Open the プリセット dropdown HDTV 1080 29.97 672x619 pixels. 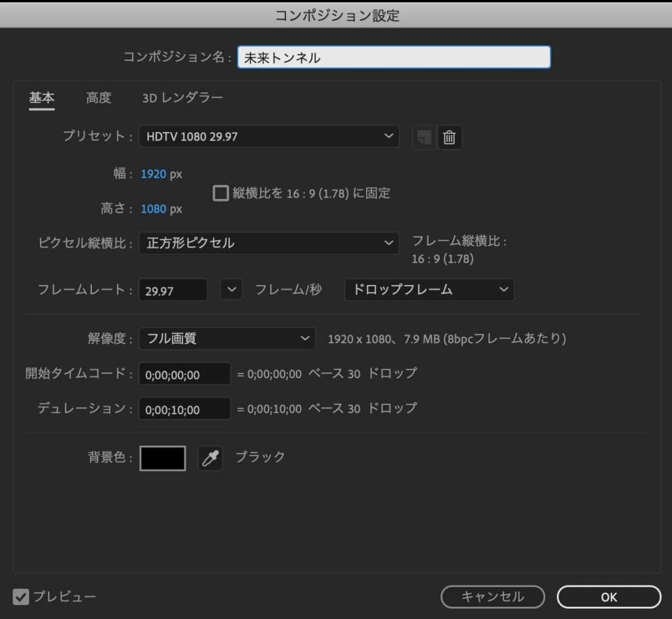click(269, 137)
